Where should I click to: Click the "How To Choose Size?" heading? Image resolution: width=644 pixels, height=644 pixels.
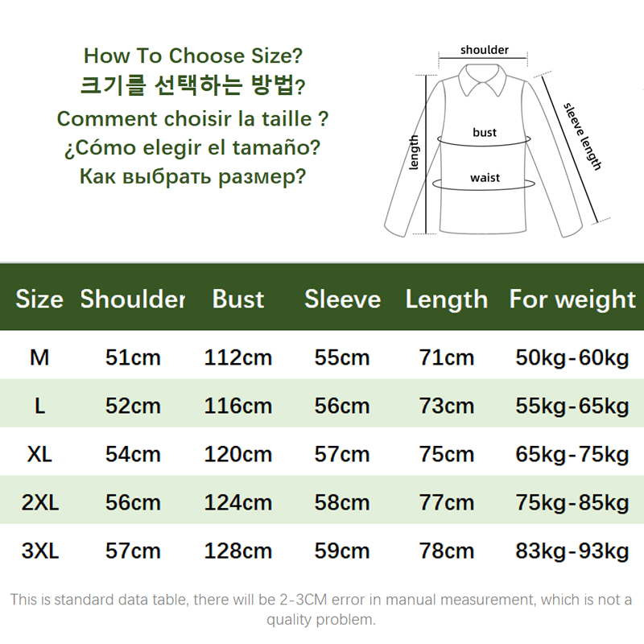[193, 56]
